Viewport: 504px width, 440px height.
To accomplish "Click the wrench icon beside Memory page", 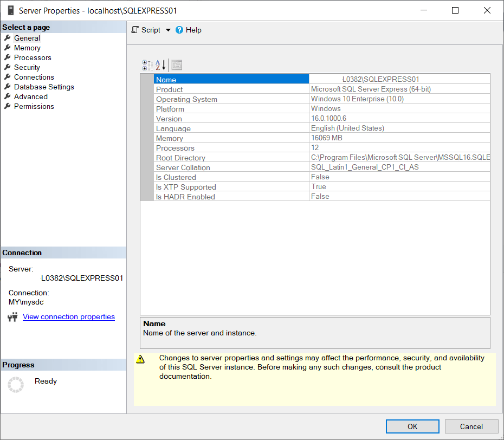I will point(8,48).
